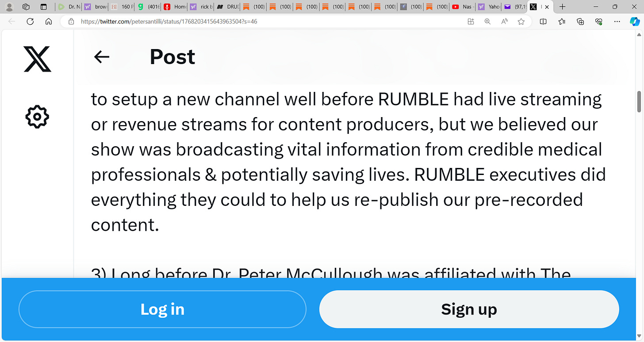Click the Sign up button
Image resolution: width=644 pixels, height=342 pixels.
pyautogui.click(x=469, y=309)
